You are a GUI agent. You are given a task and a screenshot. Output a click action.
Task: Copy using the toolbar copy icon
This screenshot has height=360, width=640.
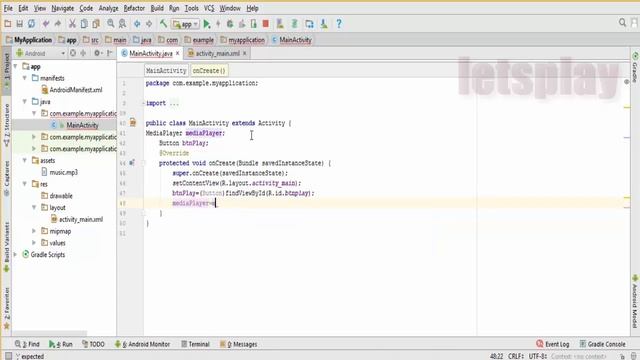coord(84,24)
